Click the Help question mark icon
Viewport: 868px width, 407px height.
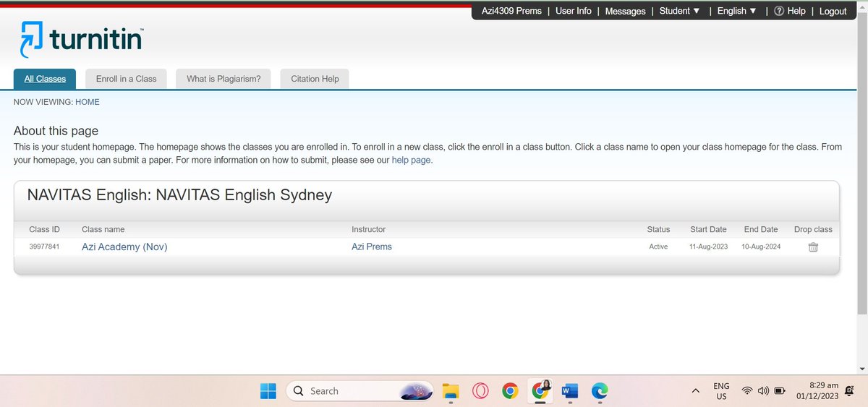coord(778,11)
